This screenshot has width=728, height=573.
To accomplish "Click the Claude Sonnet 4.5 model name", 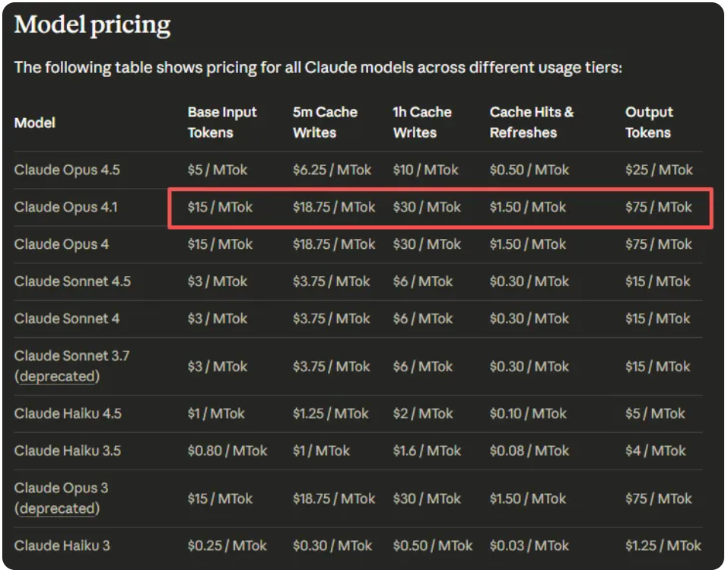I will [x=72, y=282].
